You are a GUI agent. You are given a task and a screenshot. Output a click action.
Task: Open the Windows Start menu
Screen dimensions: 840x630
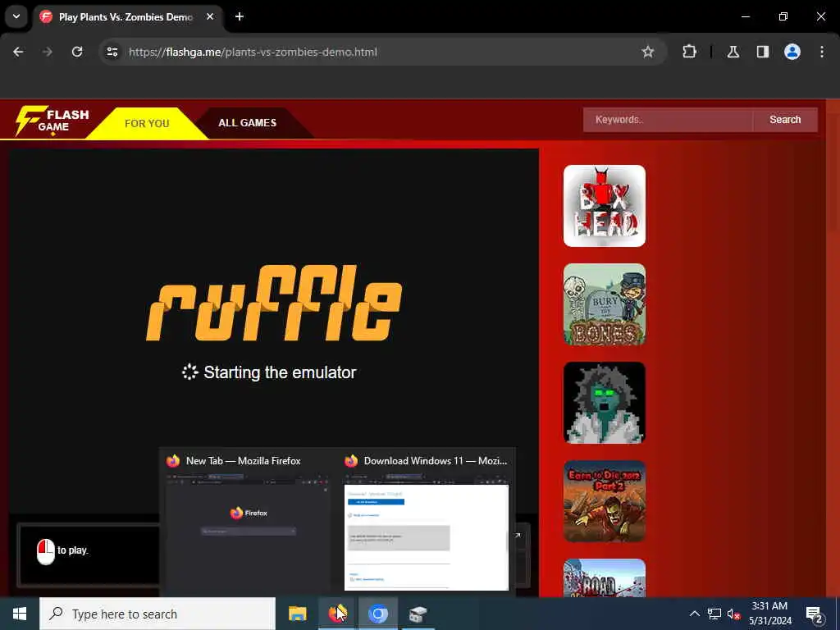(20, 614)
